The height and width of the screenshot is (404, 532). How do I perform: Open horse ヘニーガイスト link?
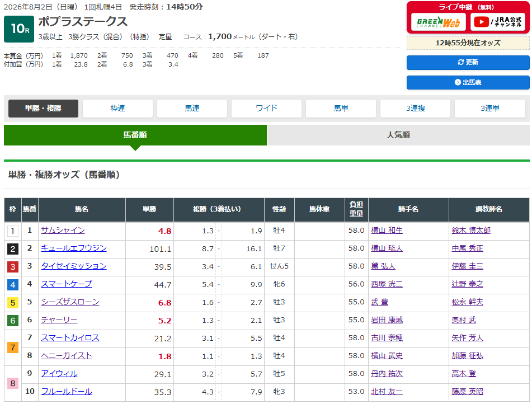pos(67,356)
